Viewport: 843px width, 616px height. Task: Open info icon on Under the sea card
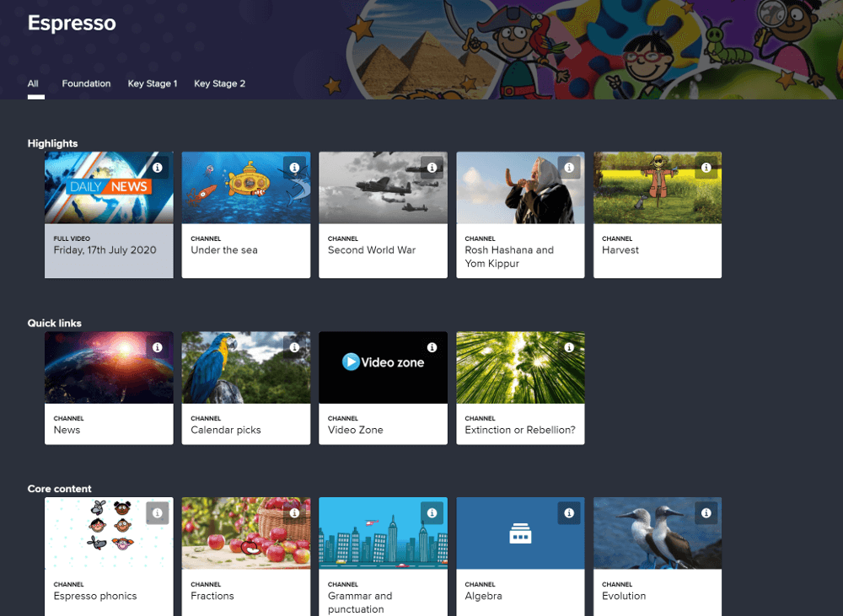pos(294,168)
